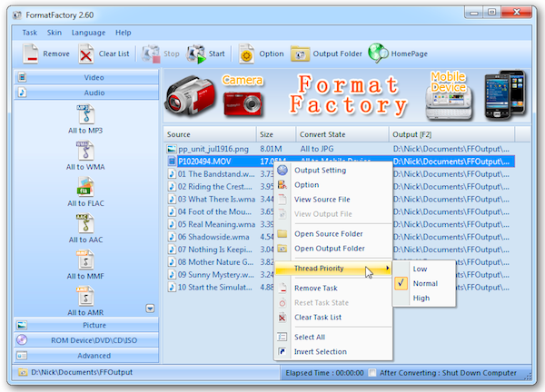
Task: Click the Clear Task List icon in context menu
Action: click(x=282, y=318)
